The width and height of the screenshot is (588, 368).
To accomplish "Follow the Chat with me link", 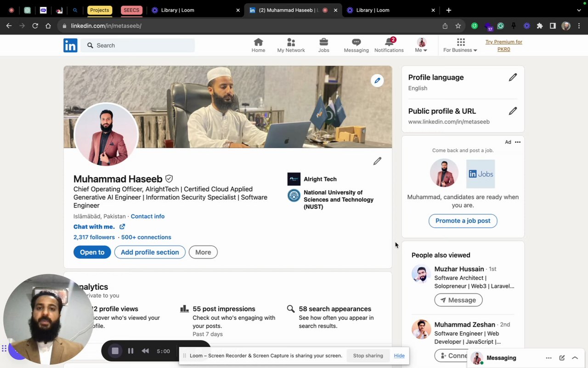I will pyautogui.click(x=99, y=226).
